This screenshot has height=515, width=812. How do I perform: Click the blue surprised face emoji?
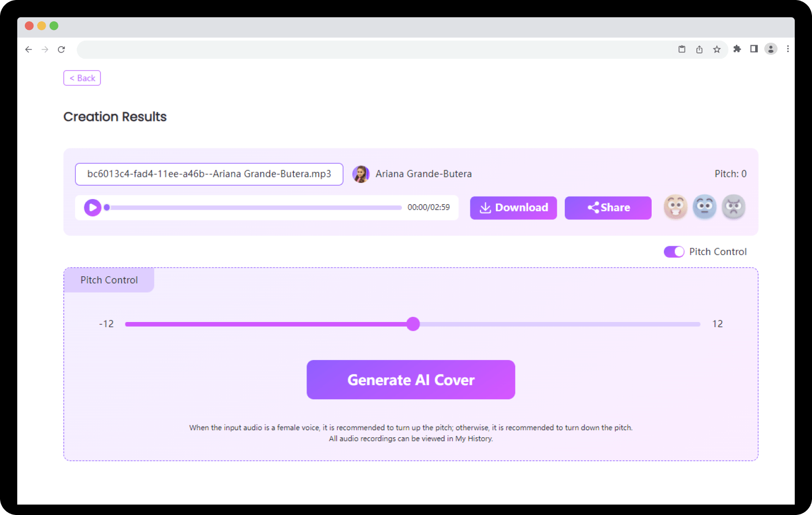[704, 207]
